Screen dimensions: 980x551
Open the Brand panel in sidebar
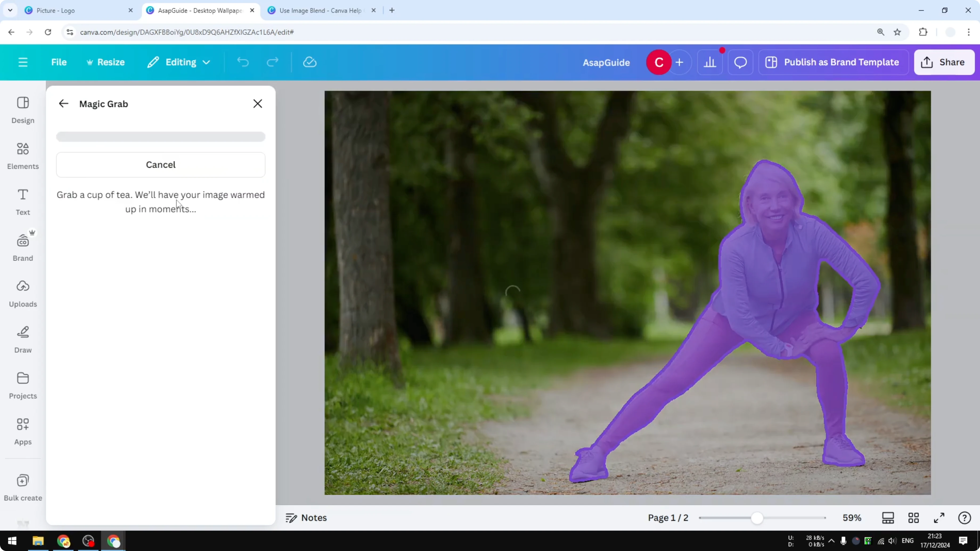coord(22,247)
